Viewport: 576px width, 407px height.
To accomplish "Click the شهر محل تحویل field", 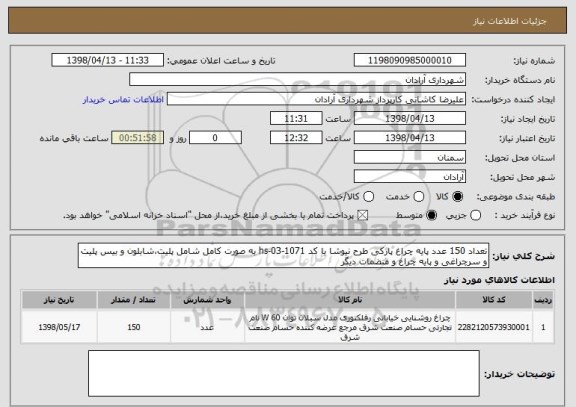I will click(410, 177).
